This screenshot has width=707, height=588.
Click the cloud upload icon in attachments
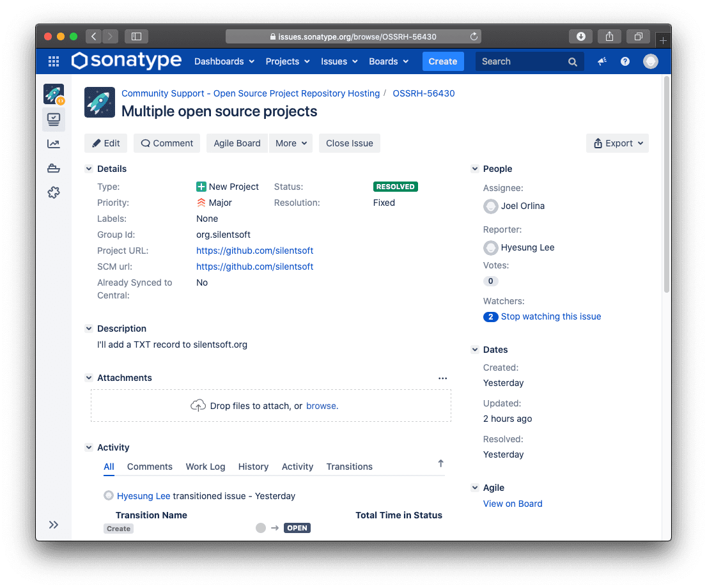pos(198,405)
